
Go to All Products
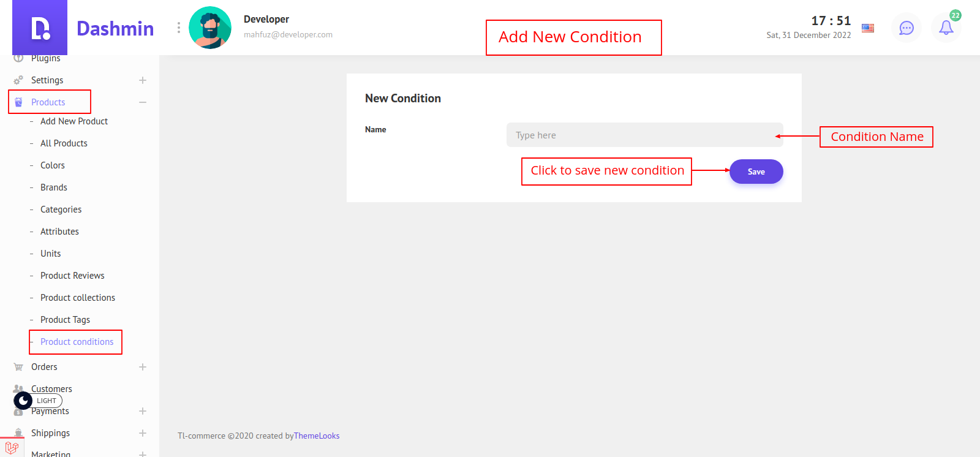(64, 143)
